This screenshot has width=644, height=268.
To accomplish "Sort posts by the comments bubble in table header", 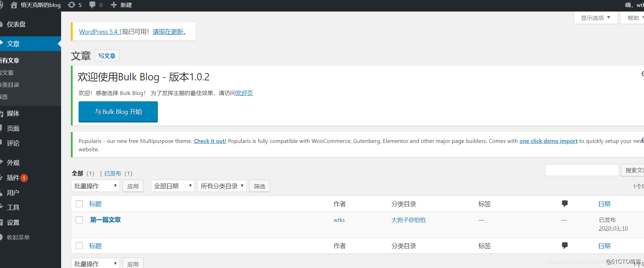I will click(x=565, y=204).
